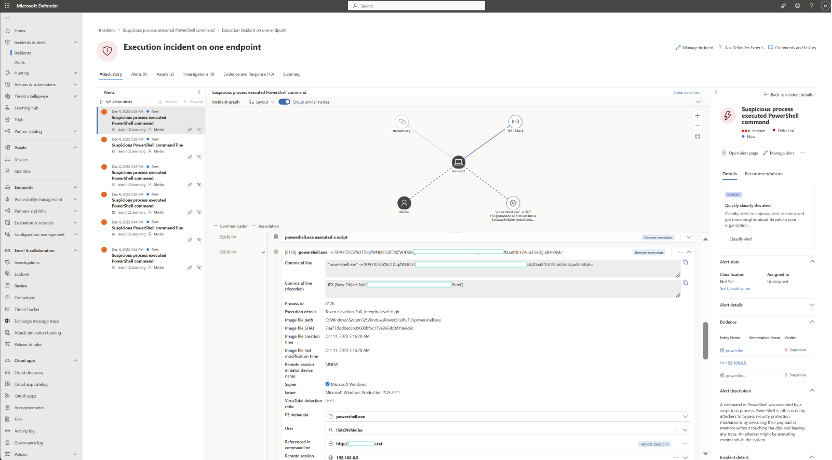Image resolution: width=832 pixels, height=460 pixels.
Task: Select the URL link node in graph
Action: pyautogui.click(x=402, y=121)
